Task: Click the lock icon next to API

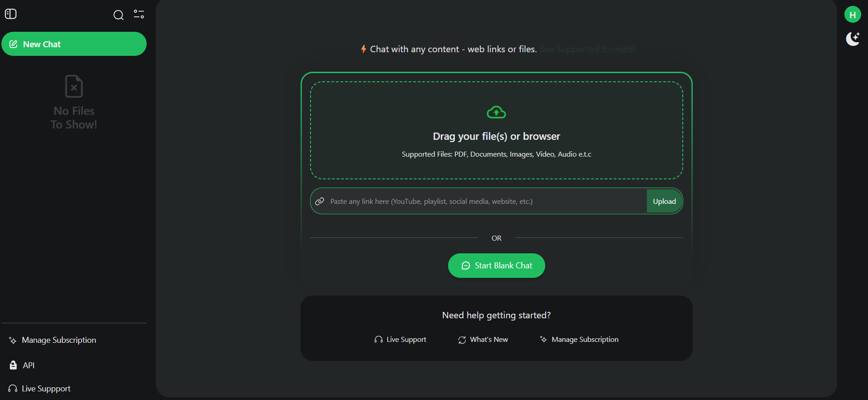Action: (x=13, y=365)
